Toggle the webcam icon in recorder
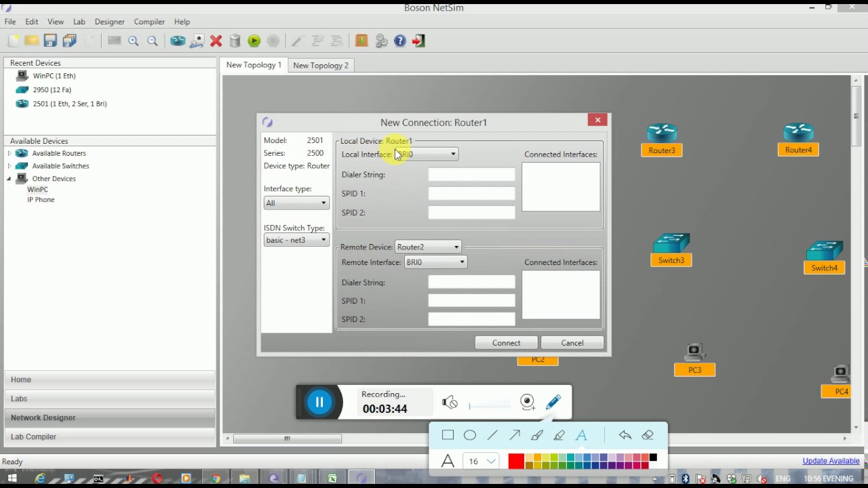The width and height of the screenshot is (868, 488). pos(528,402)
